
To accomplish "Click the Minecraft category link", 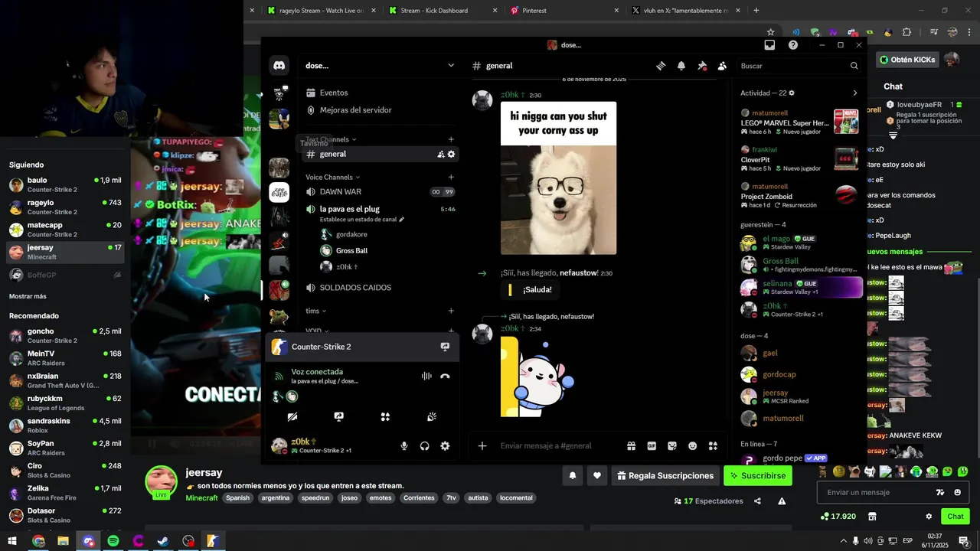I will point(201,498).
